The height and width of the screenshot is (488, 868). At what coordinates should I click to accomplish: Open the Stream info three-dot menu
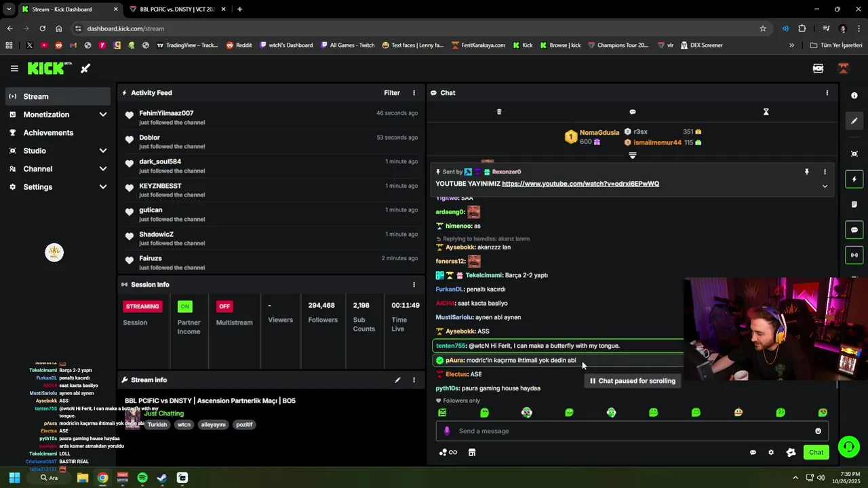coord(414,380)
